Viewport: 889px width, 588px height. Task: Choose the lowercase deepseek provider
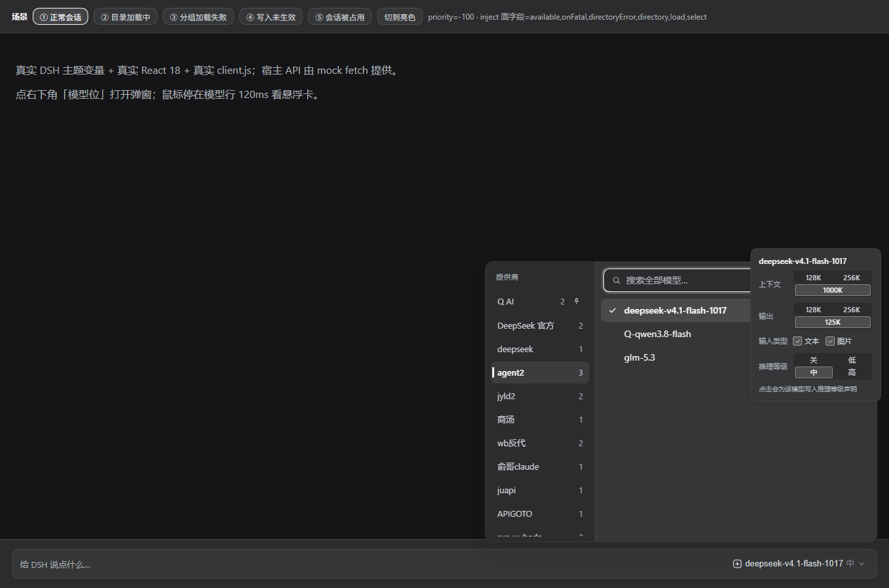coord(540,349)
